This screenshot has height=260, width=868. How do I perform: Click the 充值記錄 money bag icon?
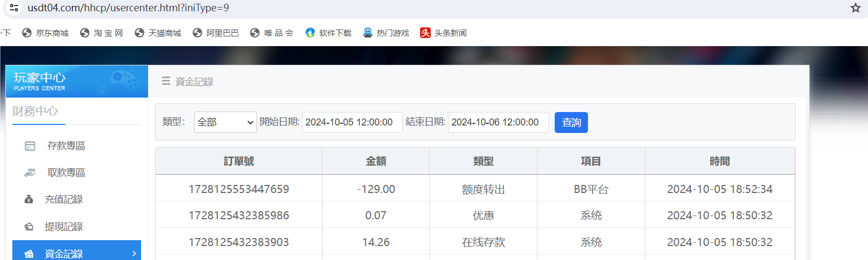pyautogui.click(x=29, y=199)
